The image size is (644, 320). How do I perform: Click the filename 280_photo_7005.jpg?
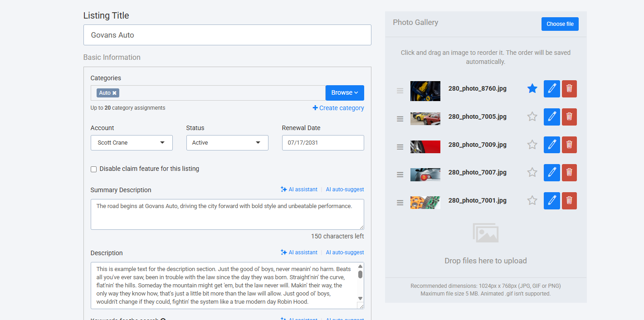tap(478, 117)
